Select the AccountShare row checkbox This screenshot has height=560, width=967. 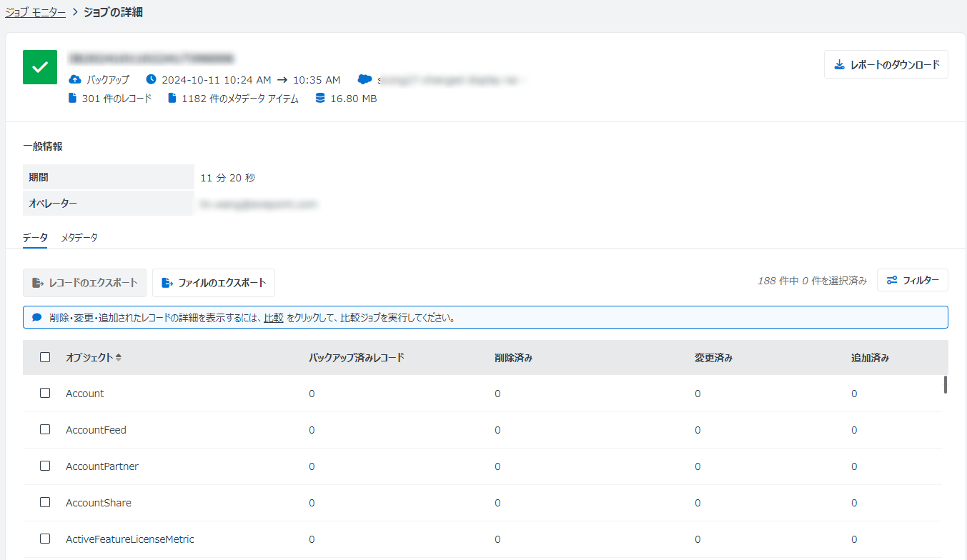(45, 503)
